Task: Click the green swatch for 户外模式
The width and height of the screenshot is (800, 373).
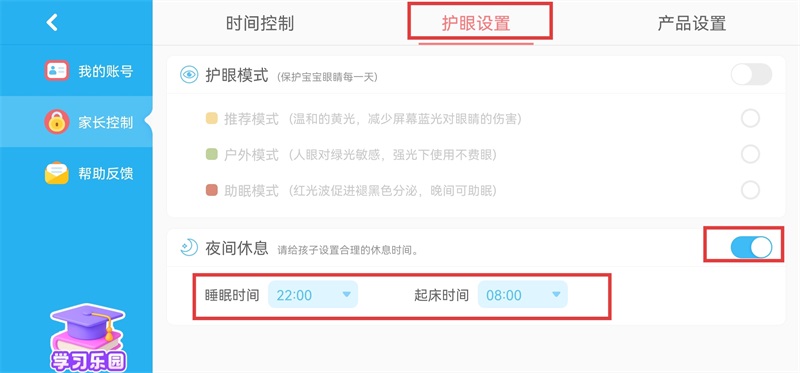Action: point(212,155)
